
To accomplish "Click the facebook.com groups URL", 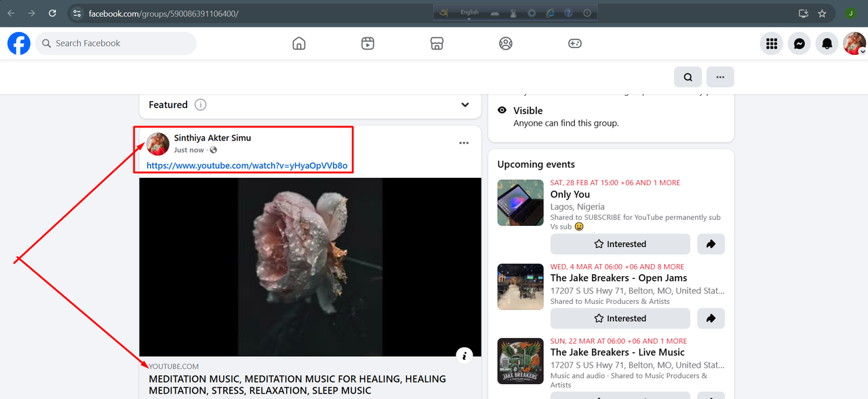I will [163, 14].
